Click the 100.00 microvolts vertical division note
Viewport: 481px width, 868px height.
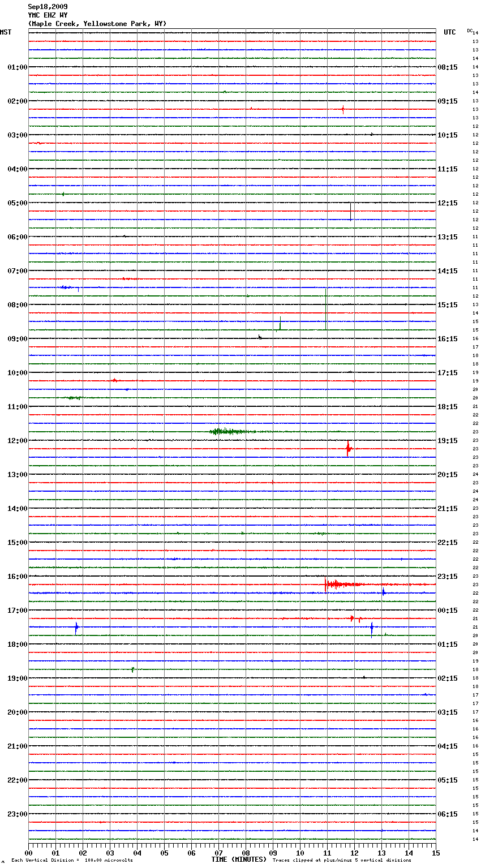(x=72, y=861)
